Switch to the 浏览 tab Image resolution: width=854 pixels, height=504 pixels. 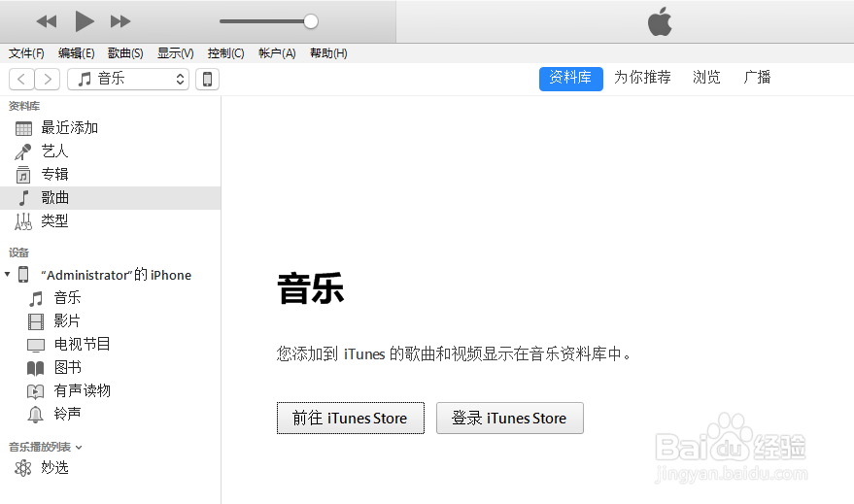(x=706, y=78)
